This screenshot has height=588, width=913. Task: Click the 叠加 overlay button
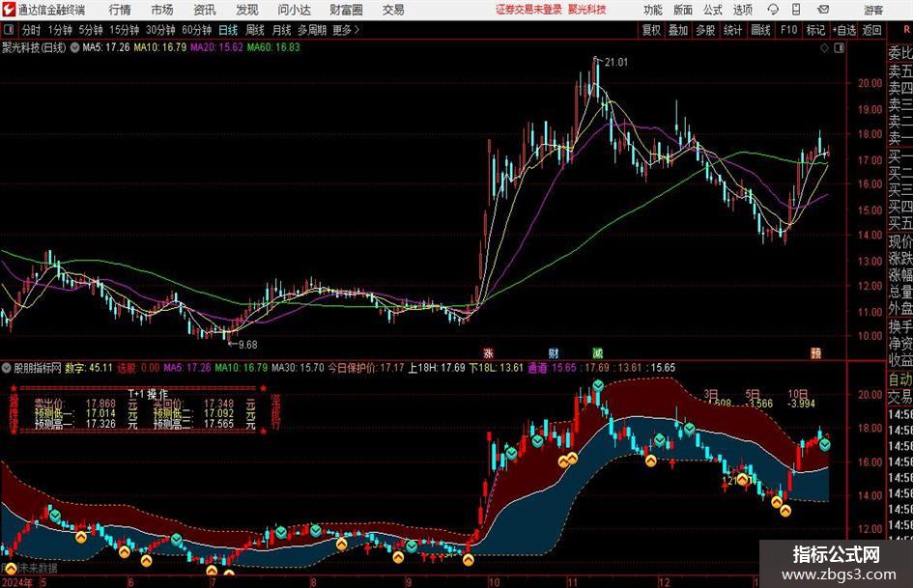coord(678,30)
